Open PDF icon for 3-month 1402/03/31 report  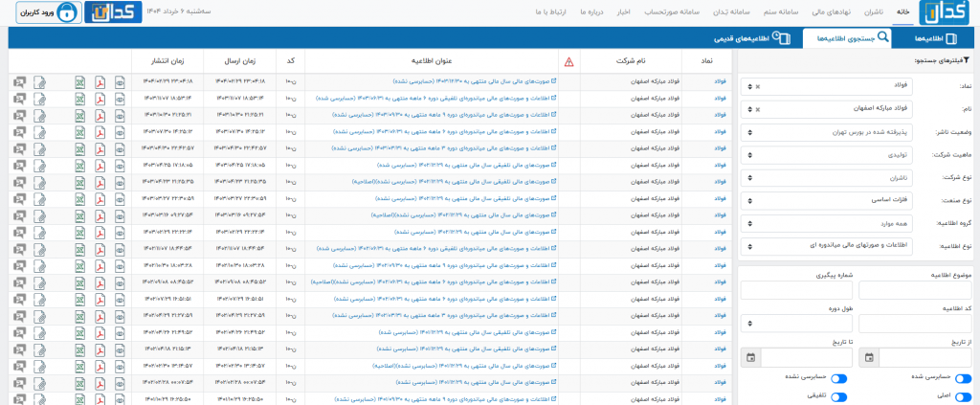coord(100,315)
